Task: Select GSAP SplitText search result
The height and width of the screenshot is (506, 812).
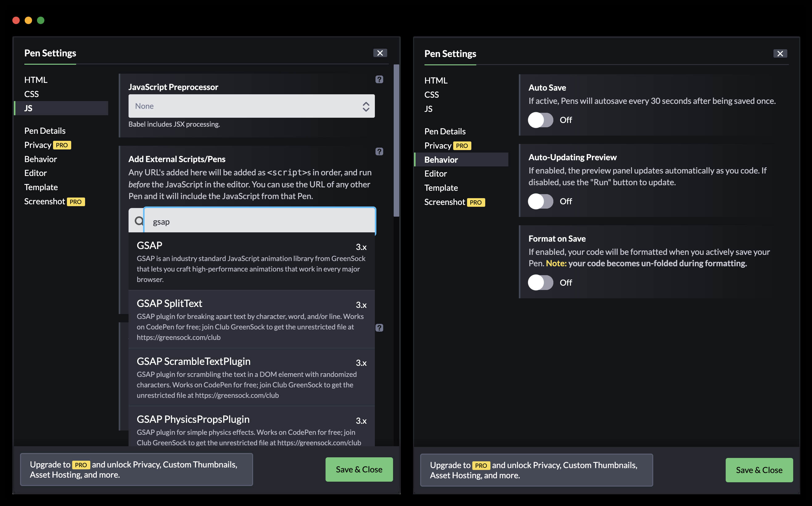Action: [x=251, y=319]
